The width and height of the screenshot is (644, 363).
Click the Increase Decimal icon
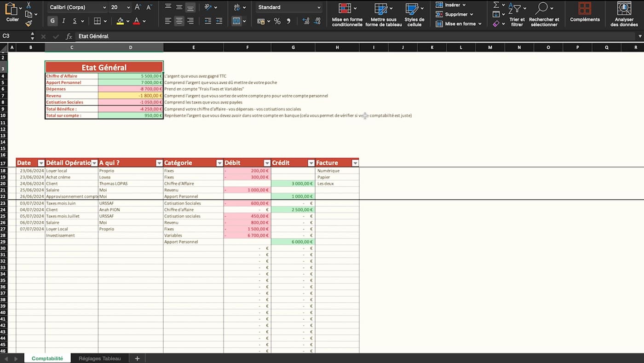pyautogui.click(x=306, y=21)
